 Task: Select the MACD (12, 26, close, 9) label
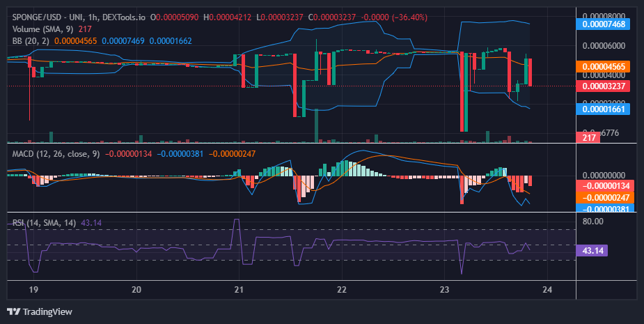tap(56, 154)
